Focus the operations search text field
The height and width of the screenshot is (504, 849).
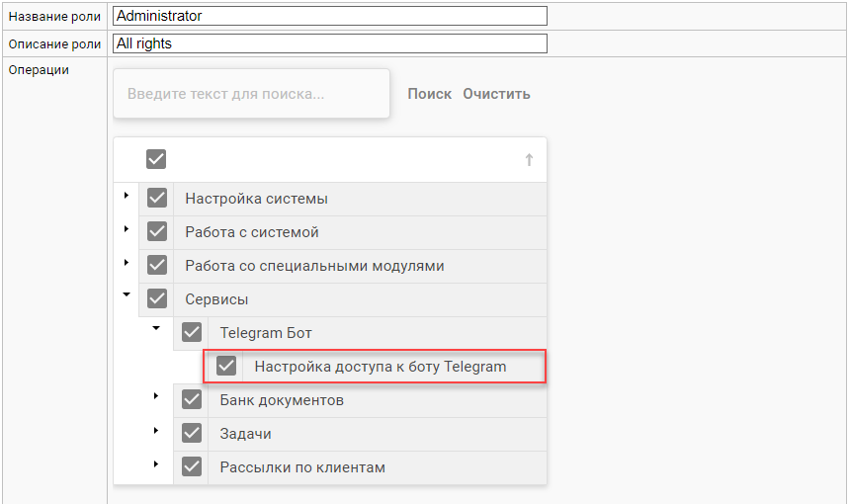point(252,94)
